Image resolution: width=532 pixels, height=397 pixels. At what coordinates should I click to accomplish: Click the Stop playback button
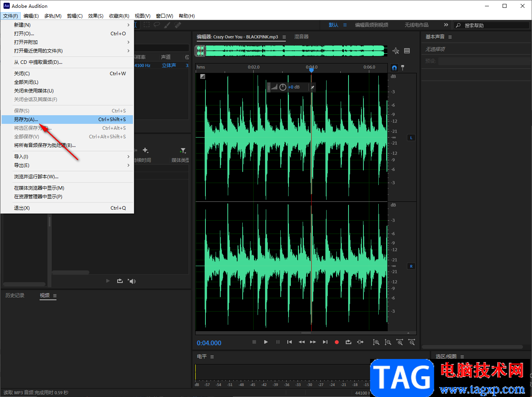coord(254,342)
